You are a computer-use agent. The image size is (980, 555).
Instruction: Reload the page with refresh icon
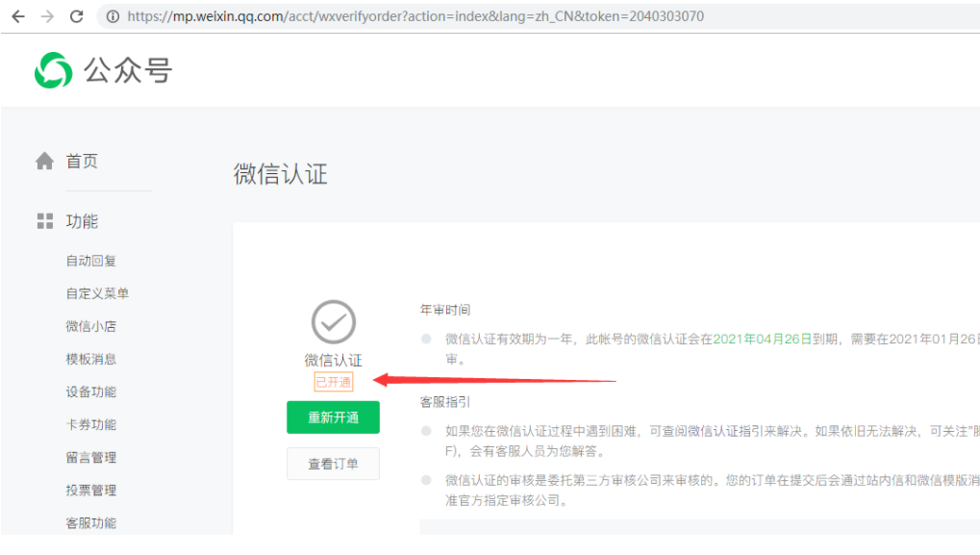click(x=77, y=16)
